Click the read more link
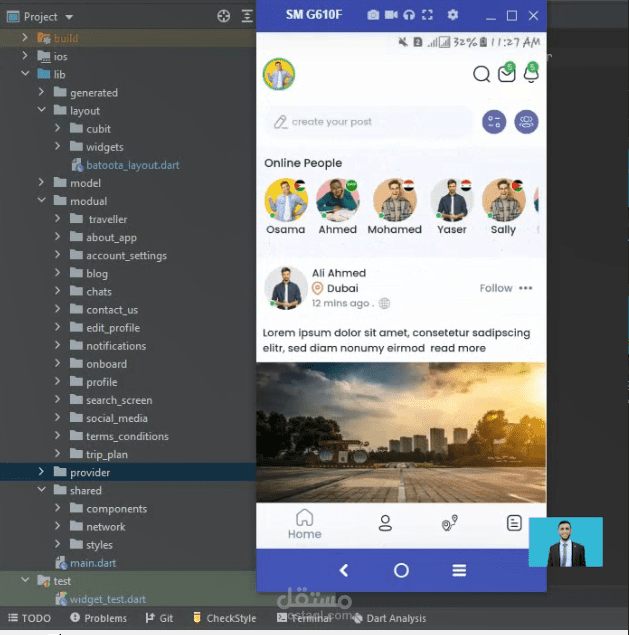Screen dimensions: 629x635 click(458, 348)
